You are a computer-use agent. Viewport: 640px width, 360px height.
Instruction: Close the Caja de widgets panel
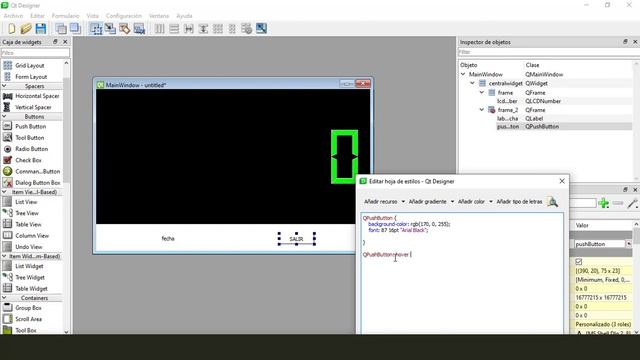[65, 42]
